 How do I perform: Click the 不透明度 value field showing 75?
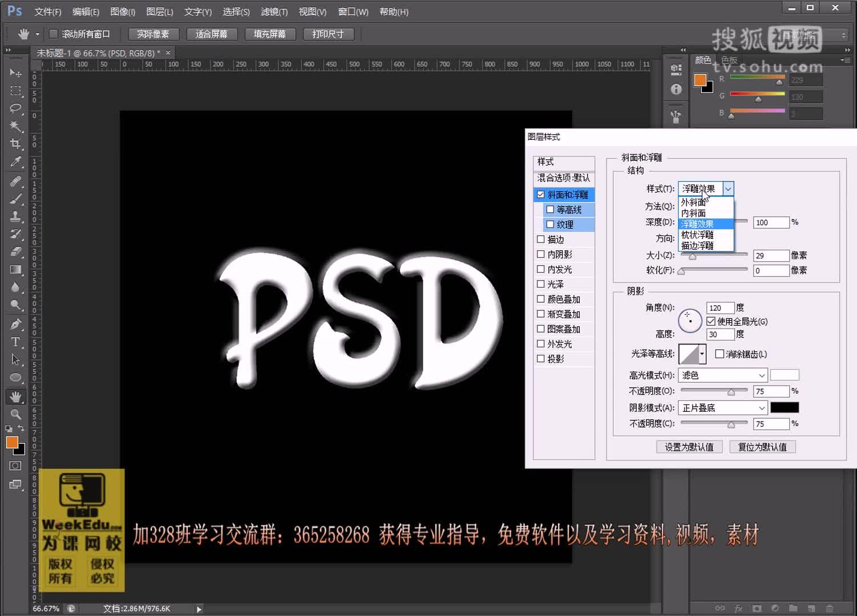click(x=770, y=391)
